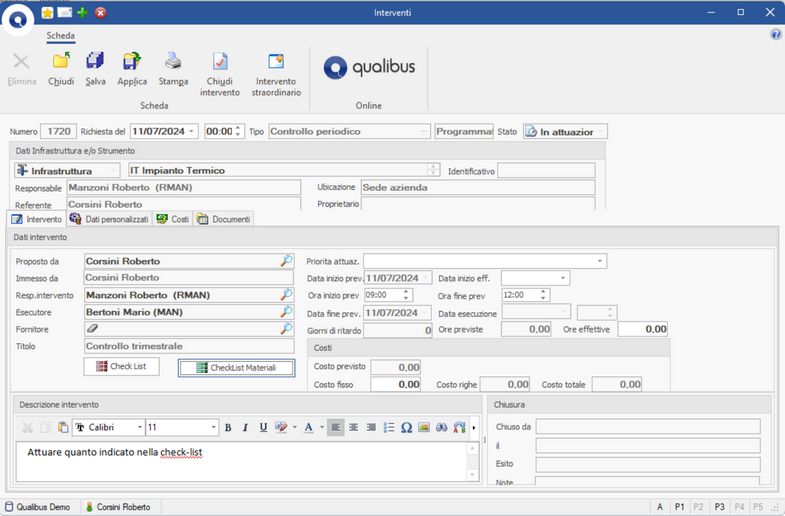
Task: Click into the Ore effettive field
Action: 642,329
